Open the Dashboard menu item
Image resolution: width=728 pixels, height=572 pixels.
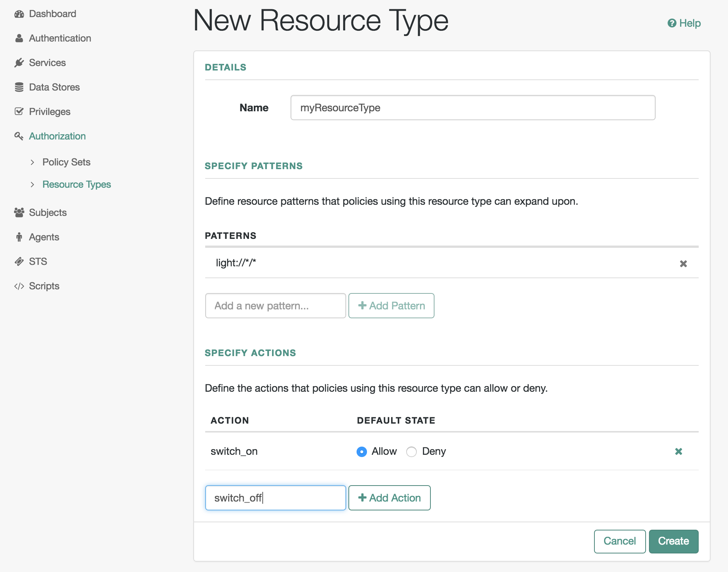click(53, 14)
